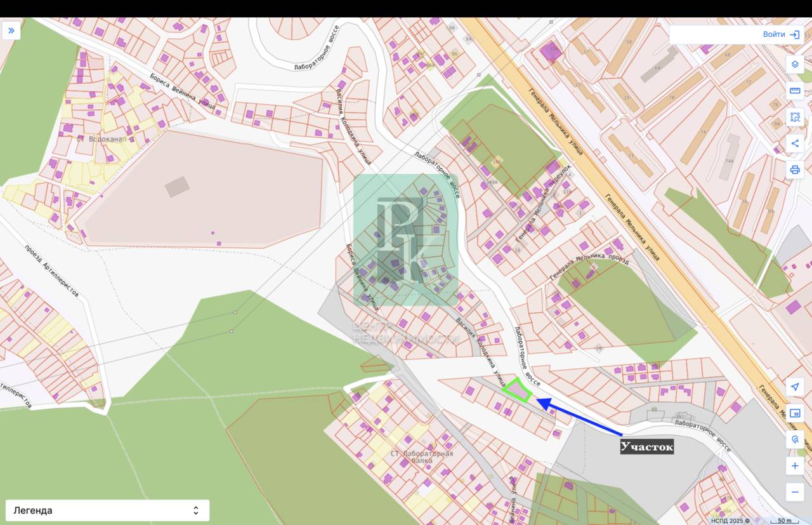Toggle the overview mini-map icon
This screenshot has width=812, height=525.
pyautogui.click(x=795, y=413)
